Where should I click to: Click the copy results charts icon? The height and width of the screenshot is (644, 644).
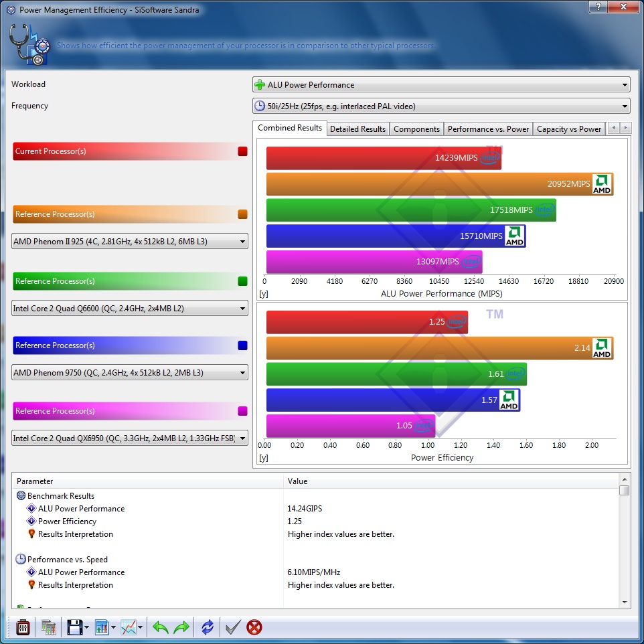pos(48,627)
